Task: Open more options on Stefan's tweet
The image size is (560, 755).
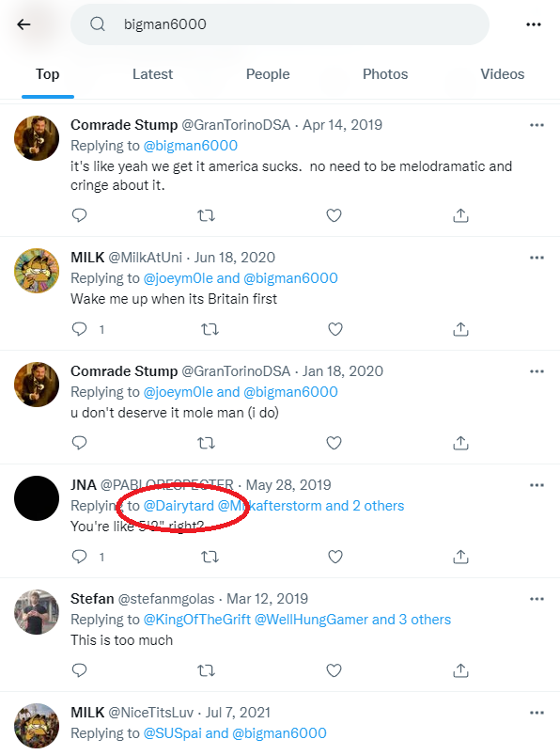Action: pos(537,599)
